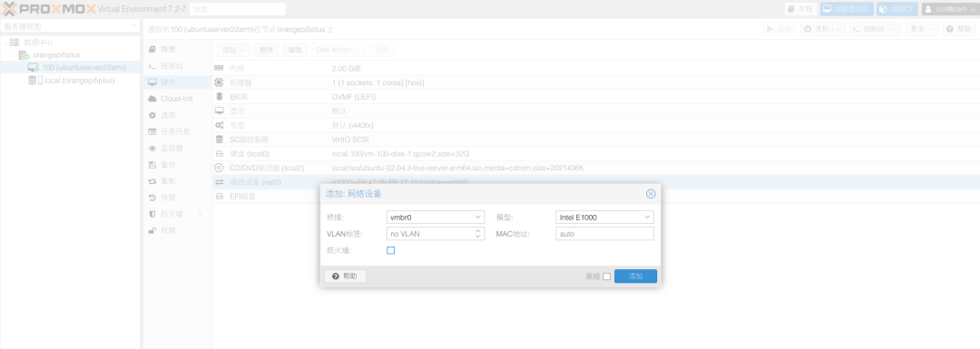Click the top-right 控制台 console button

868,29
